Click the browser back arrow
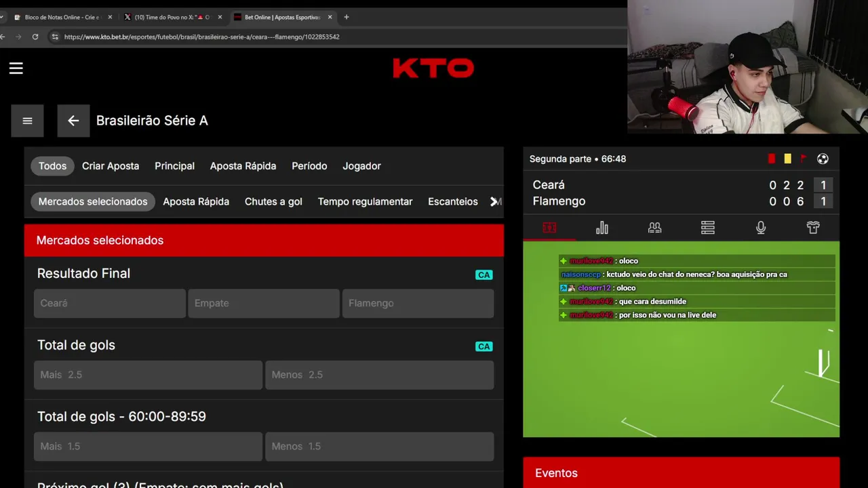Image resolution: width=868 pixels, height=488 pixels. 3,37
